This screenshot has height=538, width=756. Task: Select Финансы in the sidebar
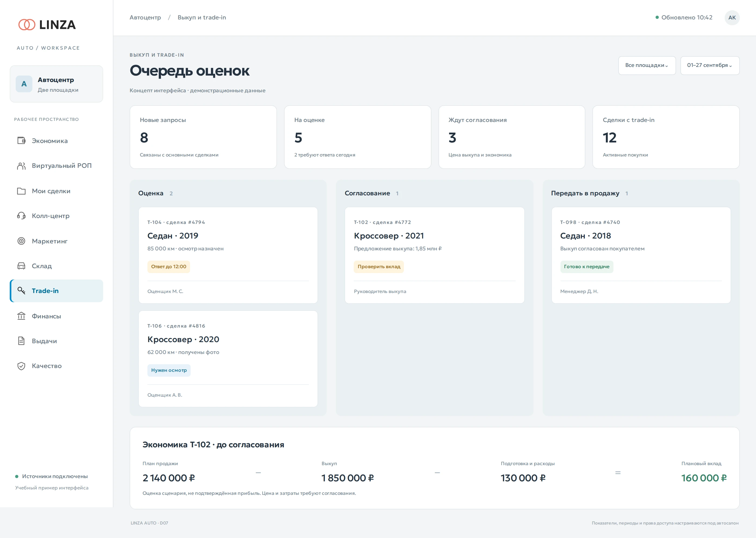coord(56,316)
